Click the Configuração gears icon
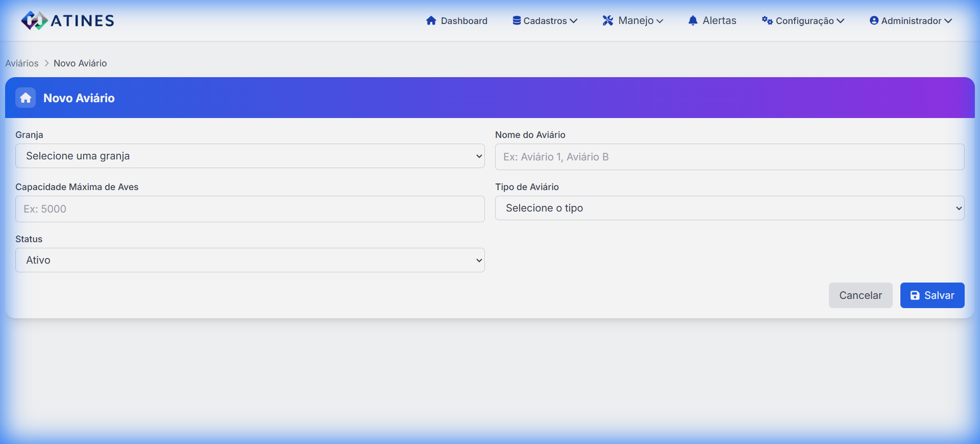The image size is (980, 444). coord(767,20)
